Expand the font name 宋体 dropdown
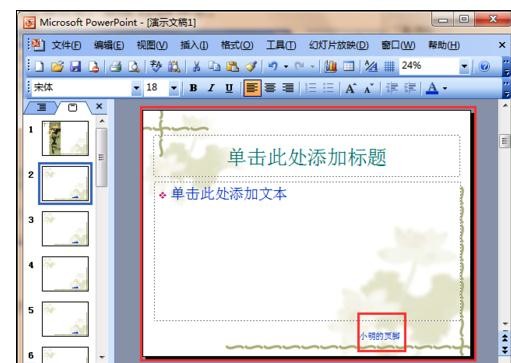511x363 pixels. pos(136,88)
